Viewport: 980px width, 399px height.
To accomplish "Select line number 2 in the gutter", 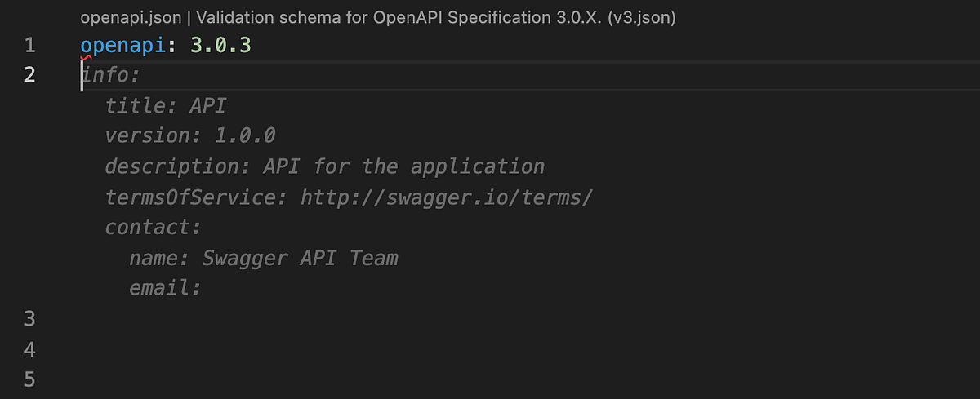I will point(29,75).
